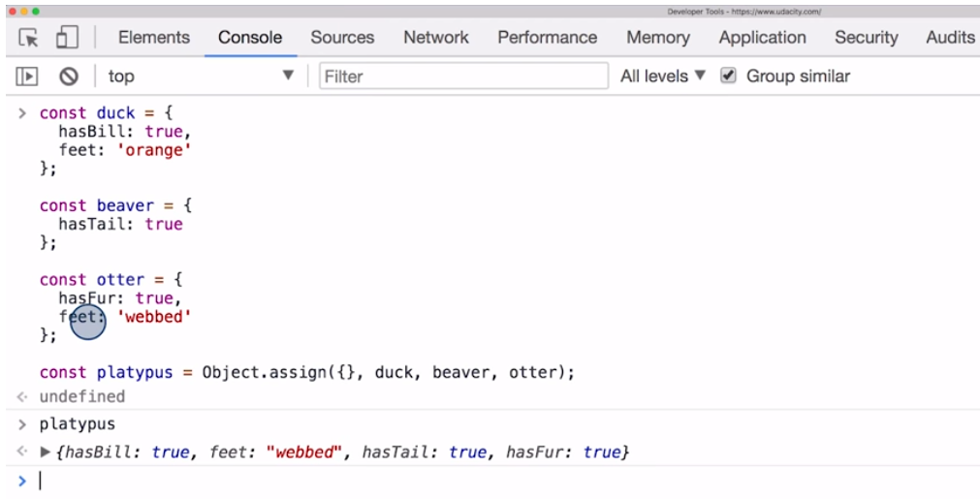
Task: Toggle the device toolbar icon
Action: pos(67,38)
